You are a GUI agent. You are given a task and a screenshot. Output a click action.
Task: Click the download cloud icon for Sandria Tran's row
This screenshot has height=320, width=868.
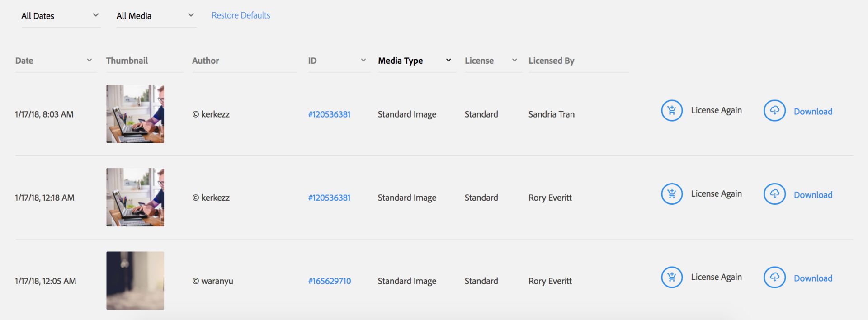pyautogui.click(x=774, y=111)
